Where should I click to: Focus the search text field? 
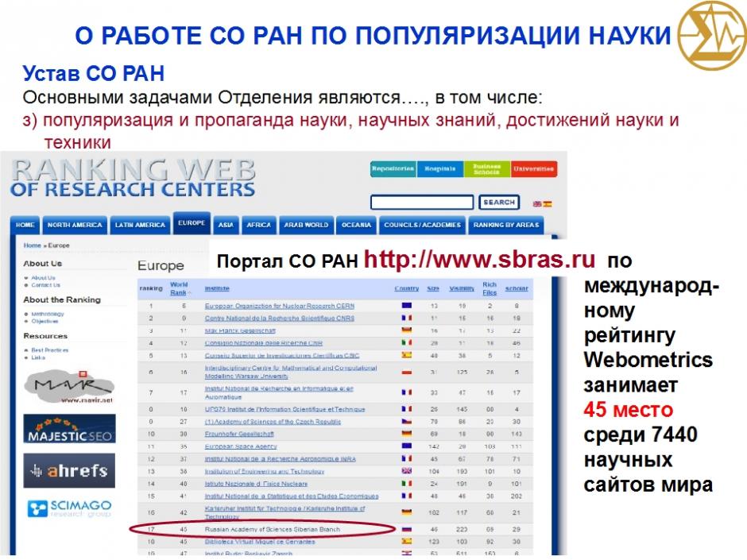[422, 203]
